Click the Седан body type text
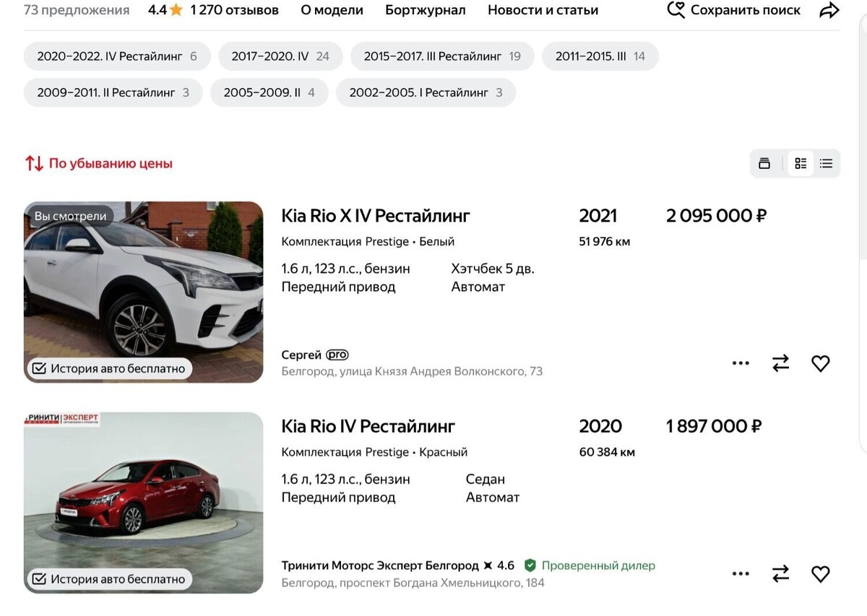 click(486, 479)
